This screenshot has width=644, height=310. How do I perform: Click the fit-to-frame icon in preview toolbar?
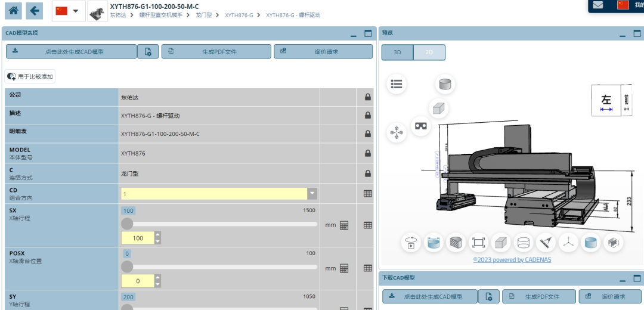tap(478, 243)
